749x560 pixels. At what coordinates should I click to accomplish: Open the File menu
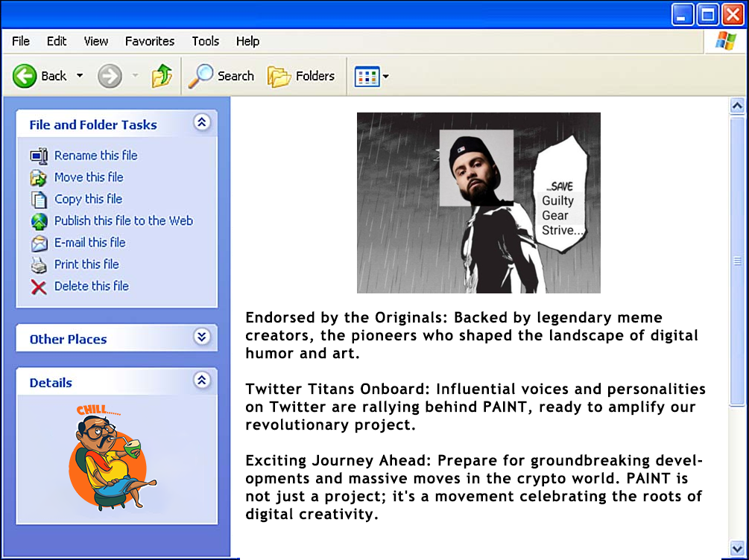point(21,41)
